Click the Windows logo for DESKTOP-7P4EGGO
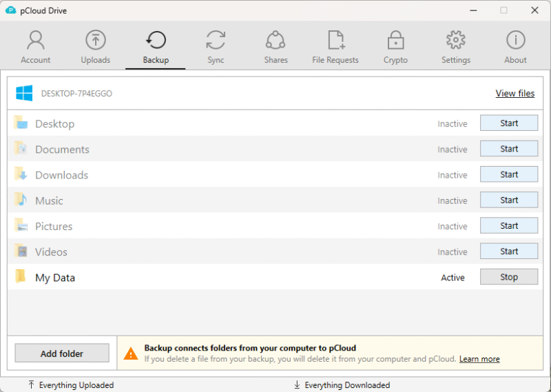 [24, 93]
